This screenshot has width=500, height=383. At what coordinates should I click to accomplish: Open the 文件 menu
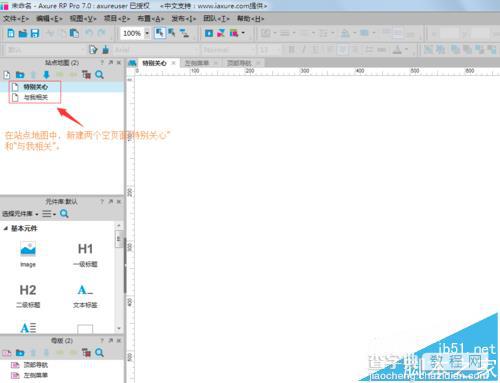click(16, 19)
